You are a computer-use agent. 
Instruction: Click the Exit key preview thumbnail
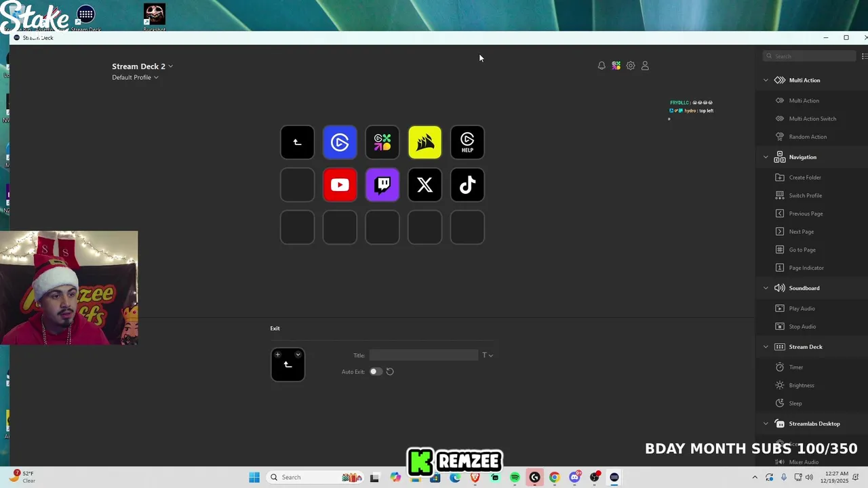click(288, 365)
